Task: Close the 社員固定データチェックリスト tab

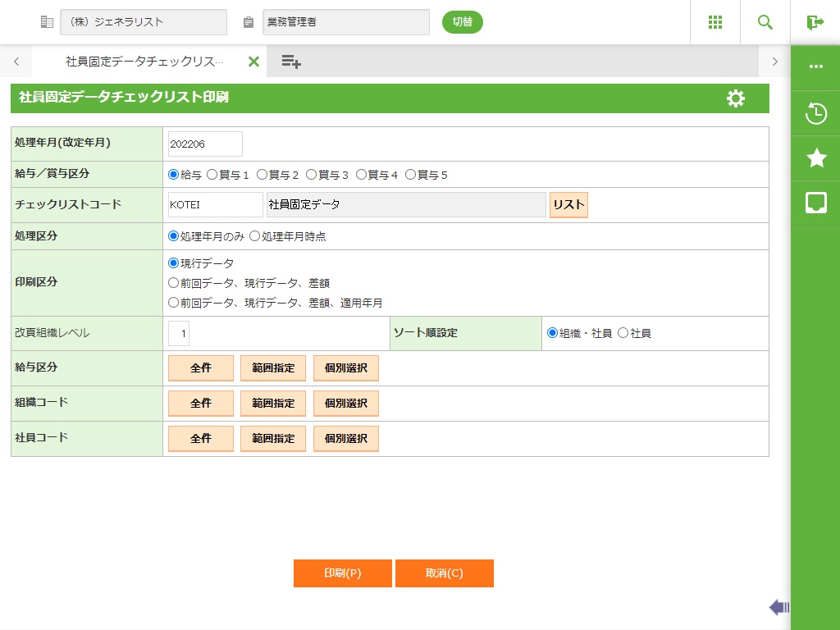Action: 253,62
